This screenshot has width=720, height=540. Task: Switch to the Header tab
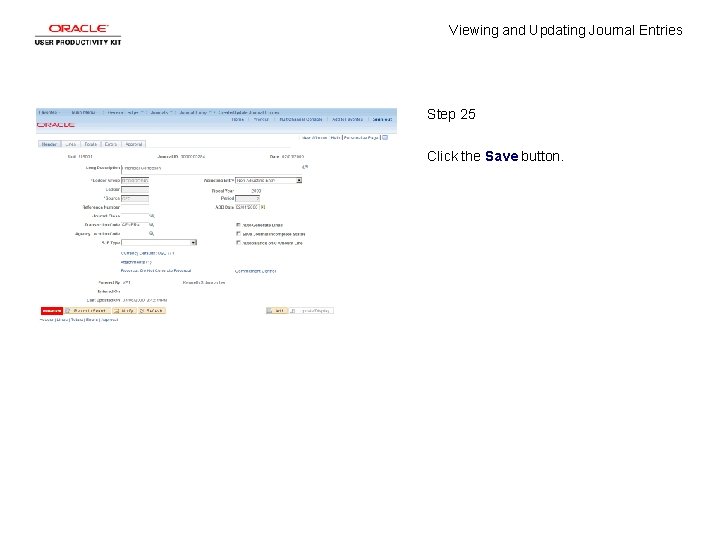click(x=49, y=144)
